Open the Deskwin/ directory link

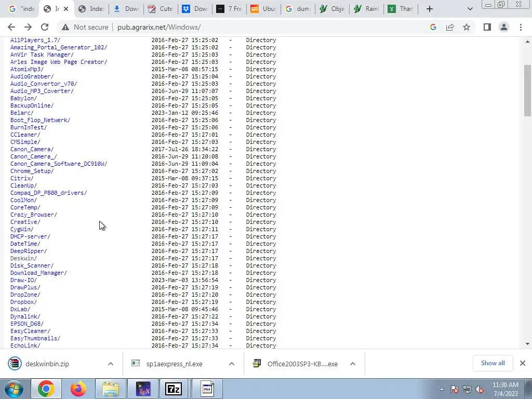click(23, 258)
